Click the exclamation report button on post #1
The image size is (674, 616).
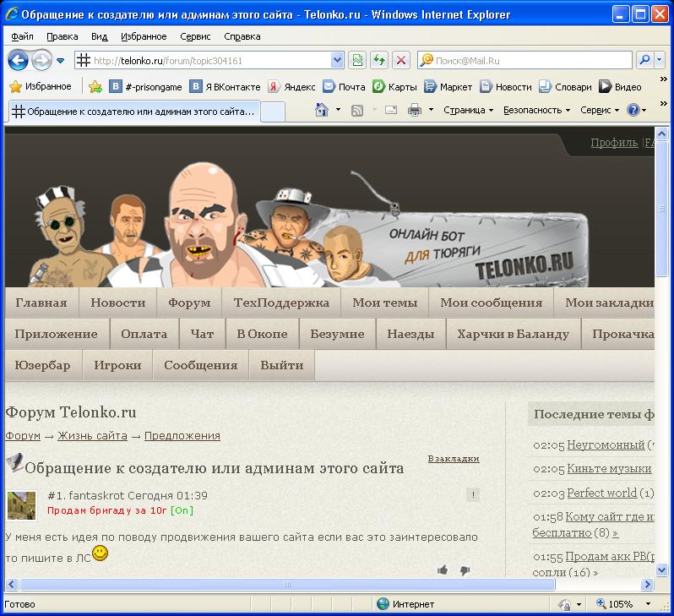point(473,494)
